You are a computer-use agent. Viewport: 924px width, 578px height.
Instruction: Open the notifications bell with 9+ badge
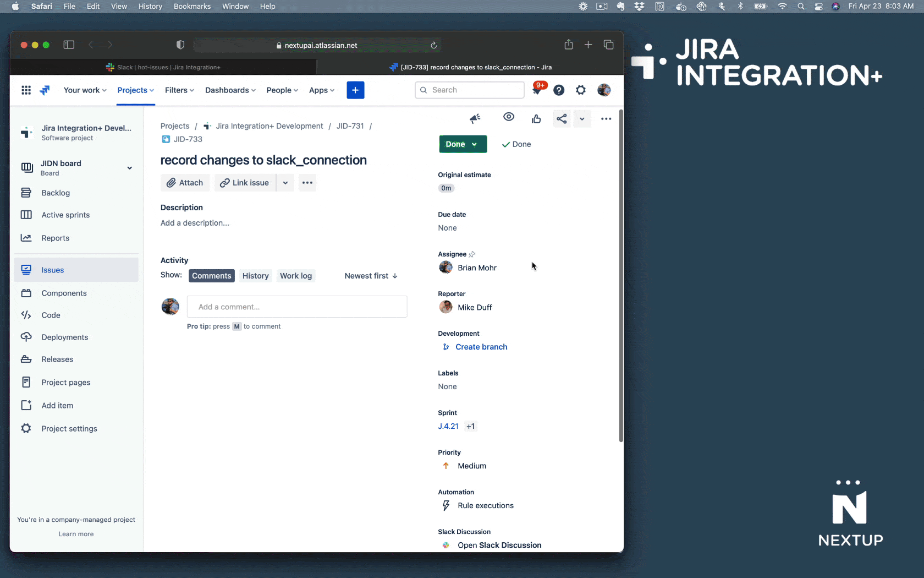[537, 90]
